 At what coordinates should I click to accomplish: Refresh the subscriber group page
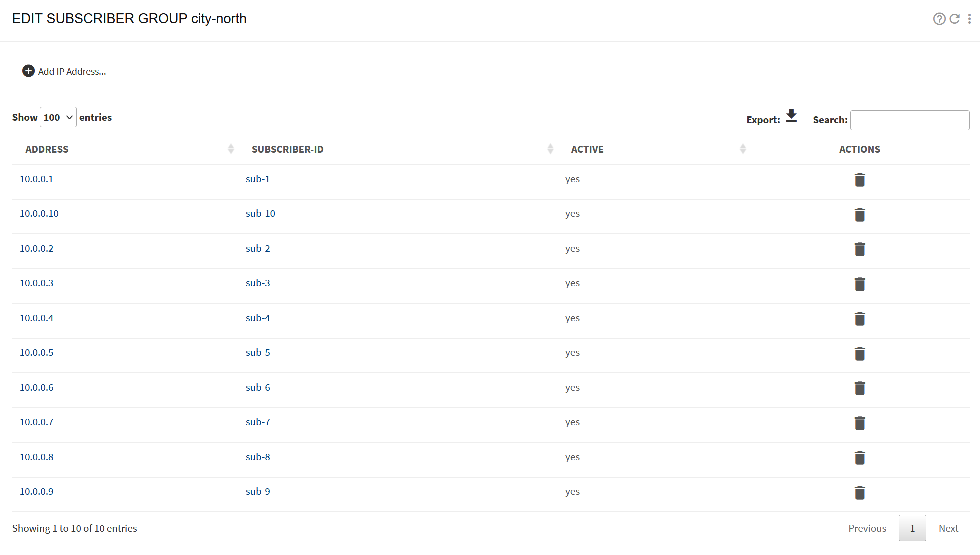pyautogui.click(x=955, y=18)
